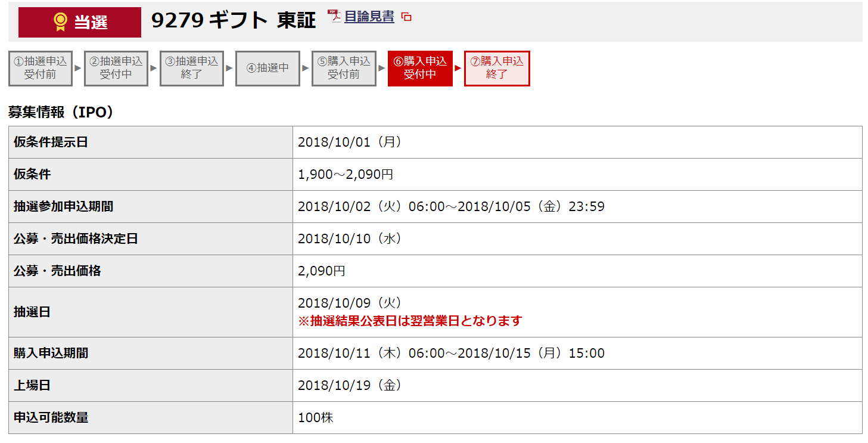
Task: Click the date 2018/10/10（水）
Action: pyautogui.click(x=350, y=238)
